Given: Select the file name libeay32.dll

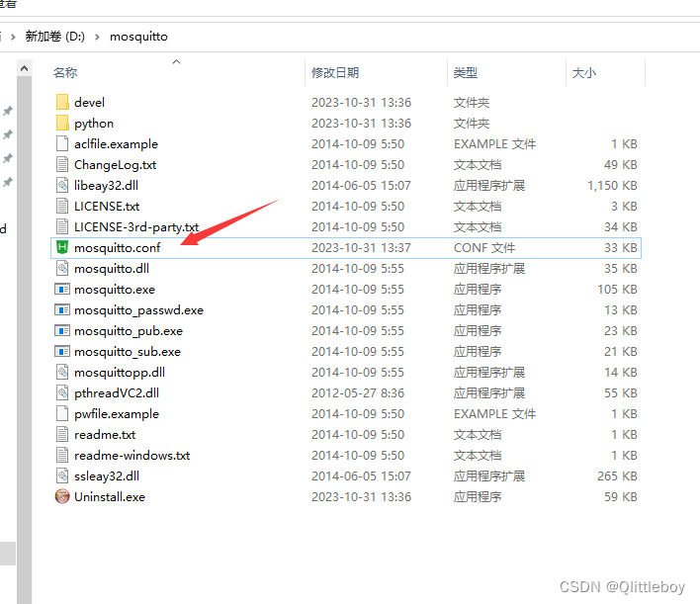Looking at the screenshot, I should click(x=106, y=185).
